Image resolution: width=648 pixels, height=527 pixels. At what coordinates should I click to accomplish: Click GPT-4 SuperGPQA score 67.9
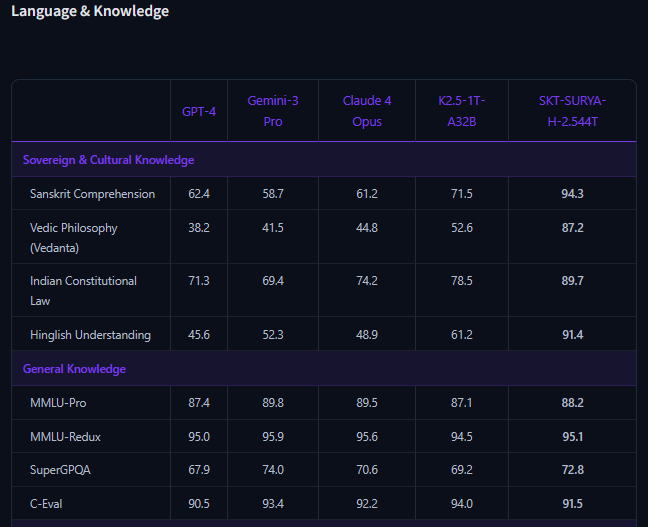click(x=199, y=470)
